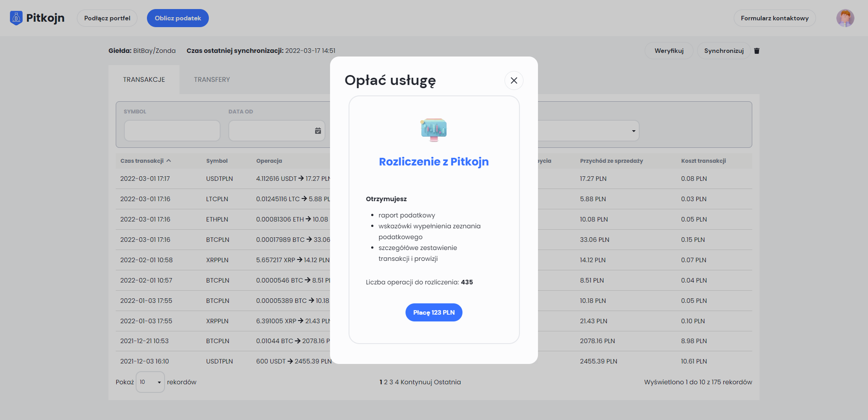The height and width of the screenshot is (420, 868).
Task: Click the Data od date field
Action: click(x=277, y=131)
